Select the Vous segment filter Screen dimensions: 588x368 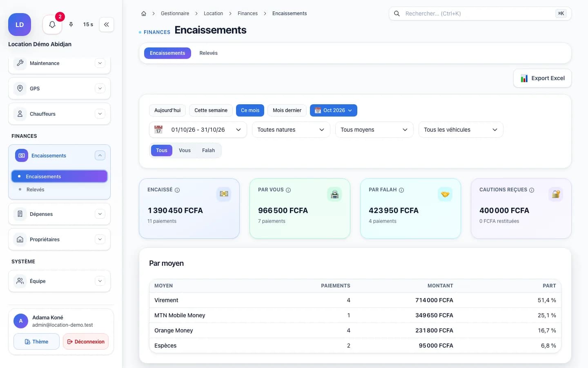tap(185, 150)
